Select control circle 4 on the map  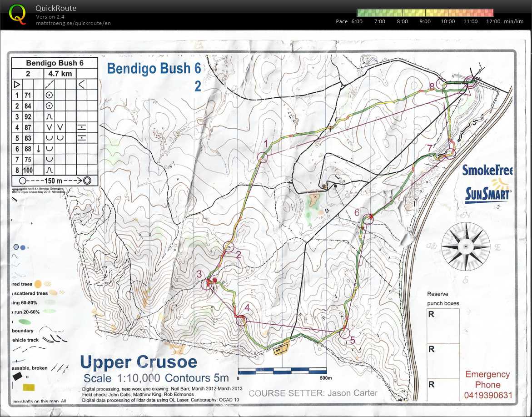coord(241,320)
